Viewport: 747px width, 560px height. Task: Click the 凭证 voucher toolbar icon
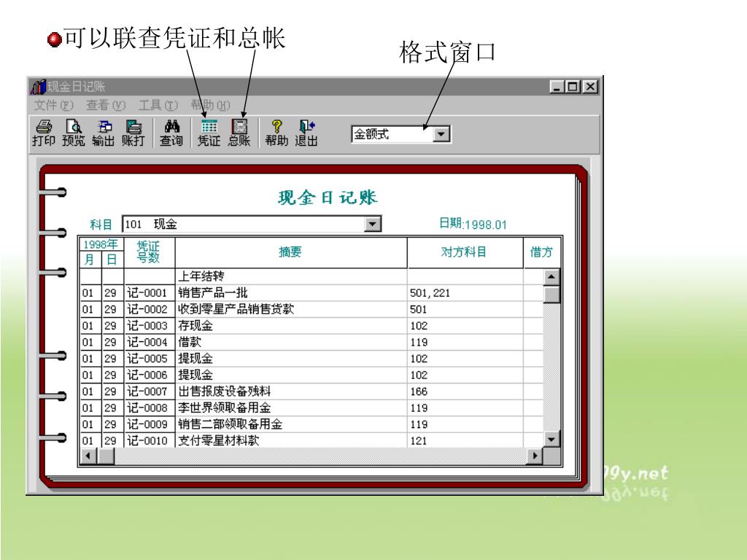pyautogui.click(x=209, y=133)
